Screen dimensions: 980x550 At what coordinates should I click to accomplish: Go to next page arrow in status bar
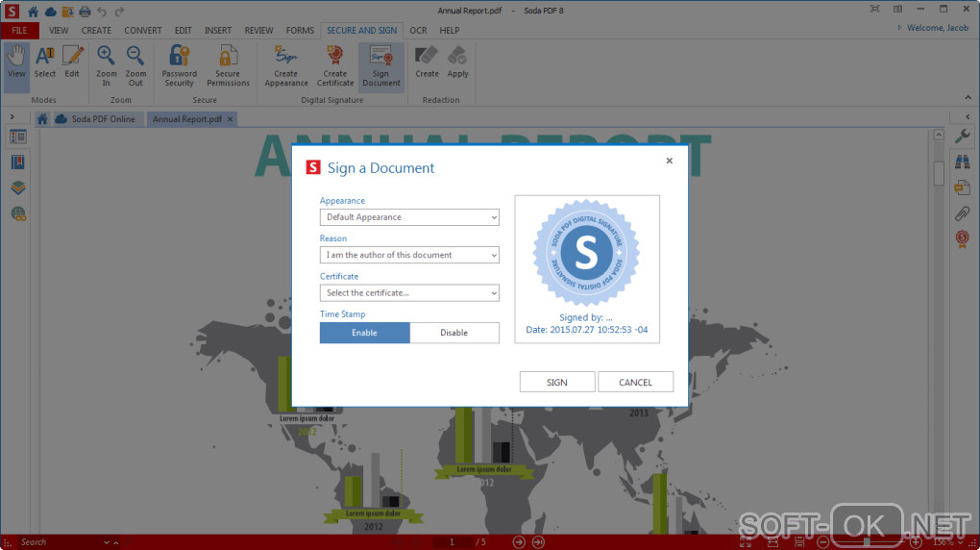[519, 542]
